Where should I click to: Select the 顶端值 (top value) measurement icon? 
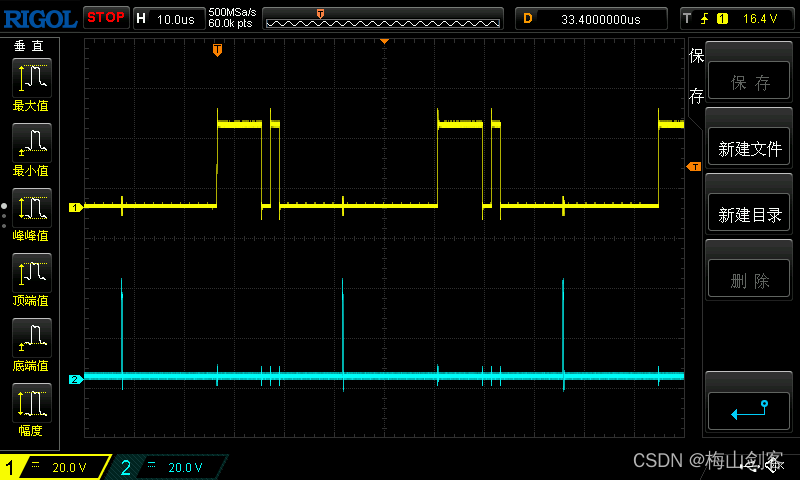32,273
